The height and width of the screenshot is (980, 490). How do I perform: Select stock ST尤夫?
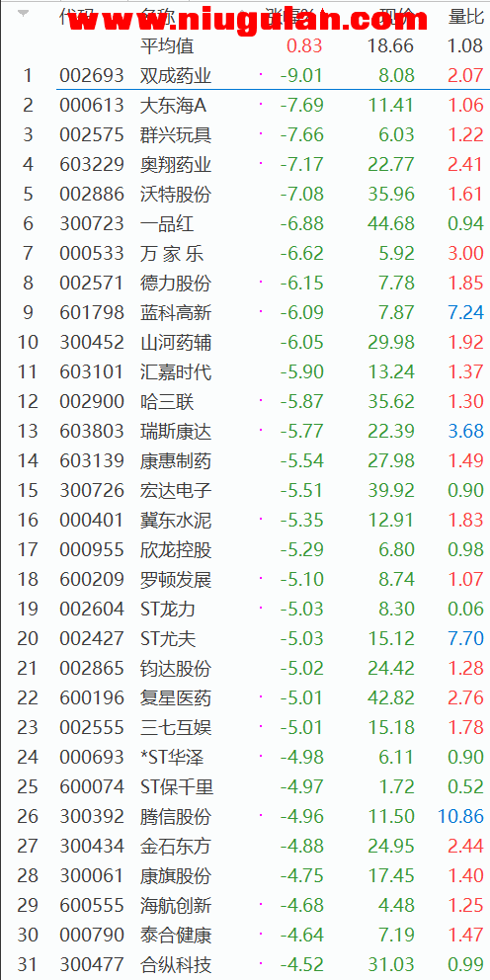coord(169,638)
